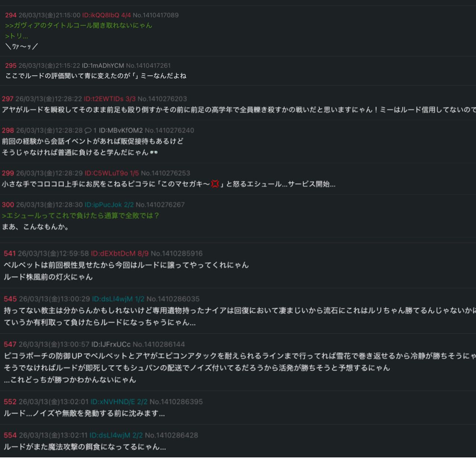The image size is (476, 476).
Task: Click the reply bubble icon on post 298
Action: tap(88, 131)
